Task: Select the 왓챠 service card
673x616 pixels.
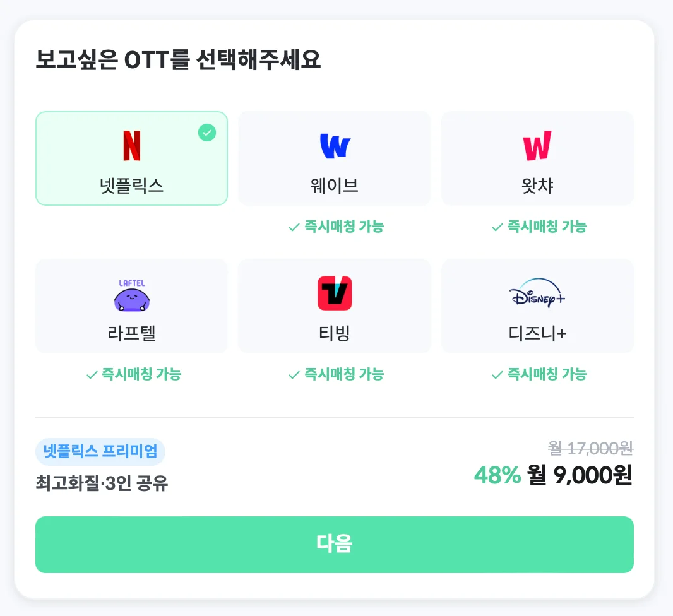Action: [x=537, y=158]
